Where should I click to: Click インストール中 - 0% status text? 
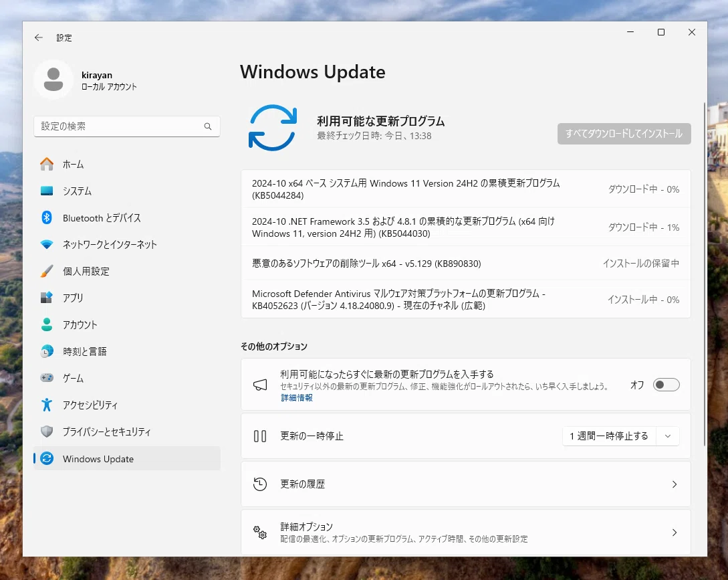point(644,300)
